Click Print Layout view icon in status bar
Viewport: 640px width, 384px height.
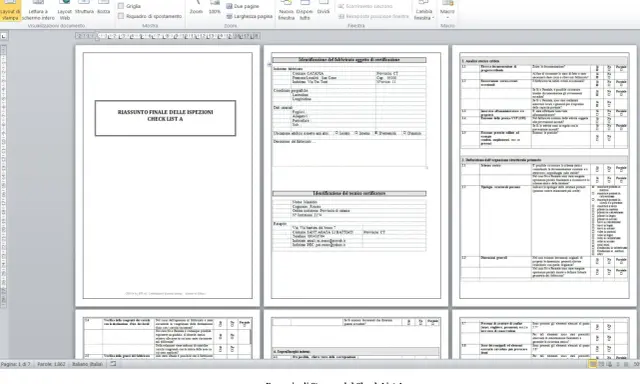point(593,364)
